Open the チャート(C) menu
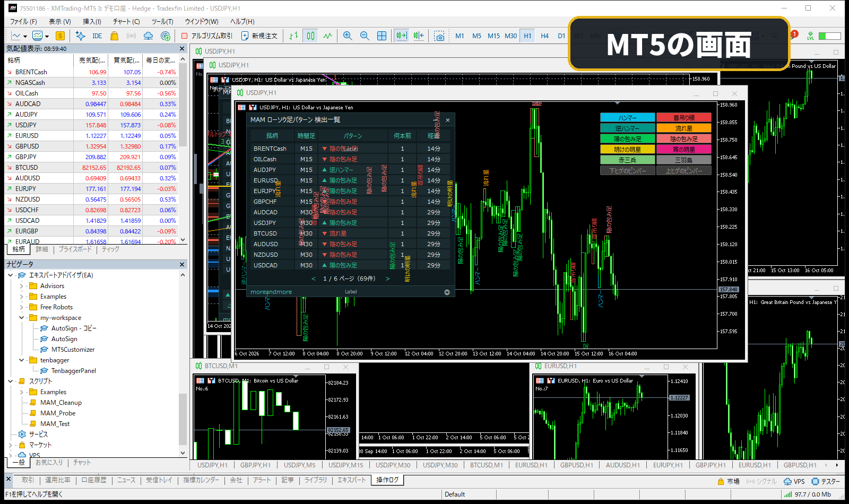This screenshot has width=849, height=504. coord(126,22)
